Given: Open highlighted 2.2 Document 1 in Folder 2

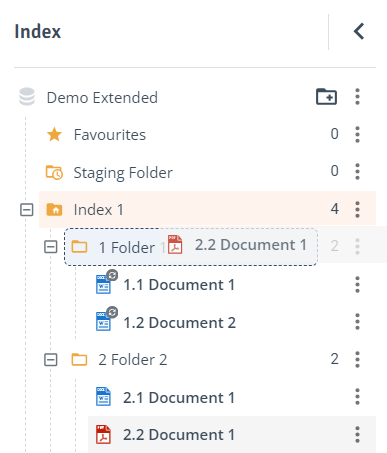Looking at the screenshot, I should click(x=179, y=435).
